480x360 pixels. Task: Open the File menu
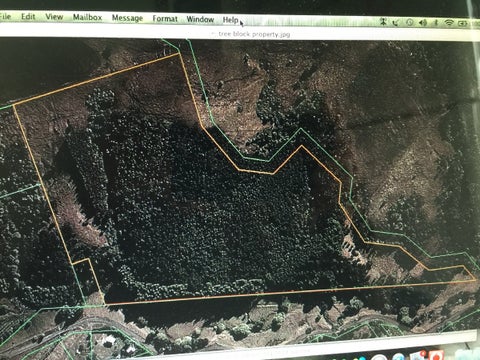tap(5, 16)
